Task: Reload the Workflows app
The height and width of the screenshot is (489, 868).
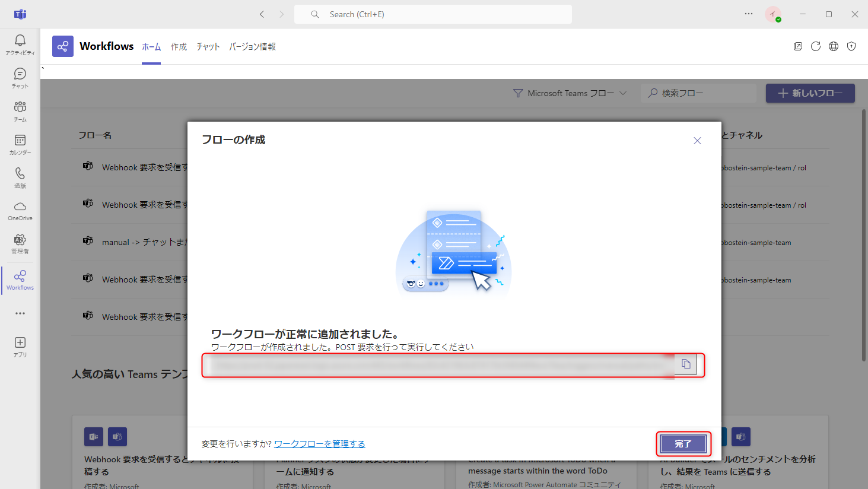Action: [x=816, y=46]
